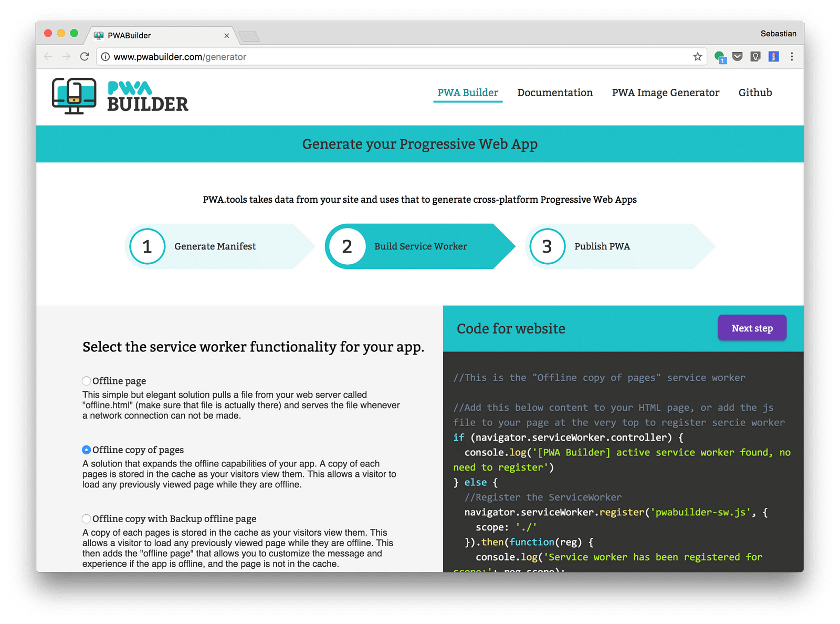Click the Offline copy of pages label
840x624 pixels.
tap(138, 450)
